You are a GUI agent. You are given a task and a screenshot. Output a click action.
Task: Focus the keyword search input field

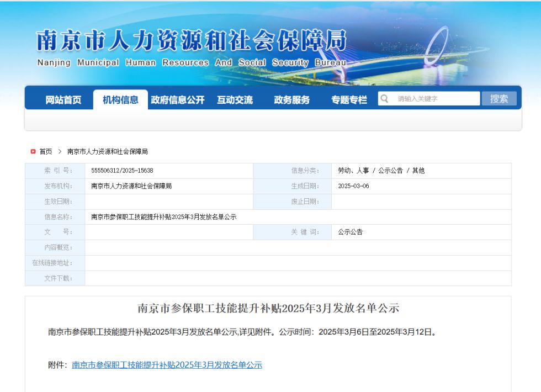[435, 99]
